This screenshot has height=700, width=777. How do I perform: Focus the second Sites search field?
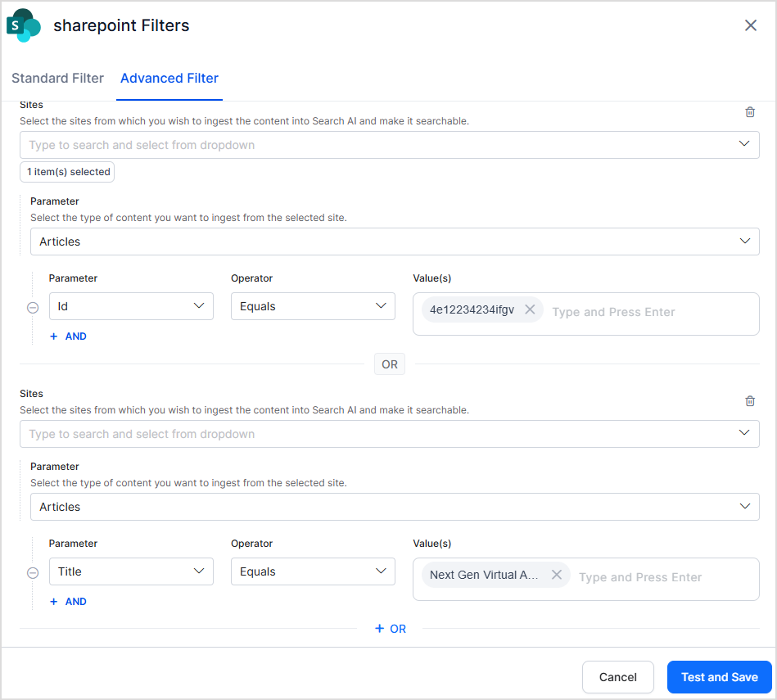click(389, 434)
